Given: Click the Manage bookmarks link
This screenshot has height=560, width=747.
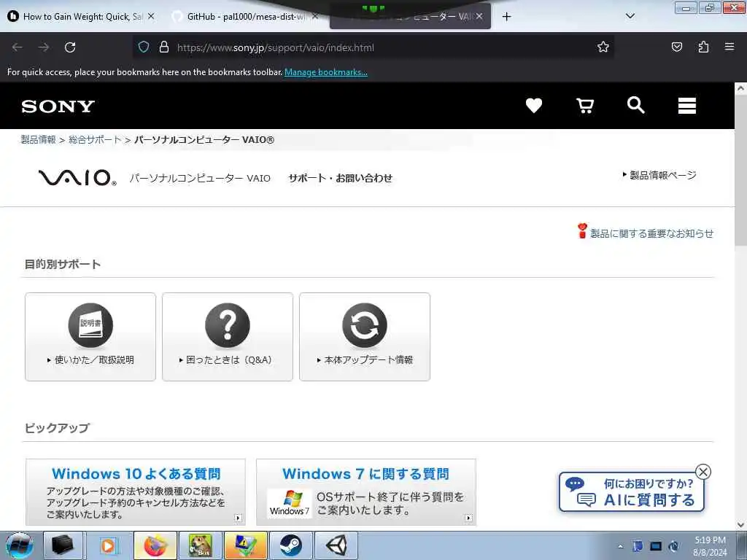Looking at the screenshot, I should (x=326, y=72).
